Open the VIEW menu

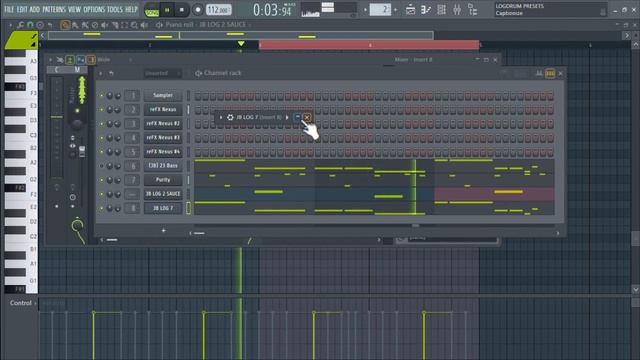(74, 9)
